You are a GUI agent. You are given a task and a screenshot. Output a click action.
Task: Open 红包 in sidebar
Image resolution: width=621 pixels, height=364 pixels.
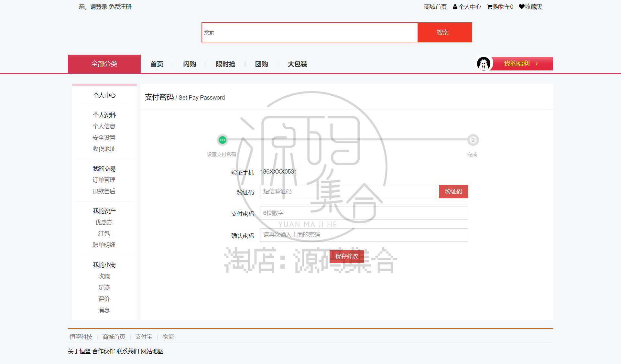pyautogui.click(x=104, y=234)
